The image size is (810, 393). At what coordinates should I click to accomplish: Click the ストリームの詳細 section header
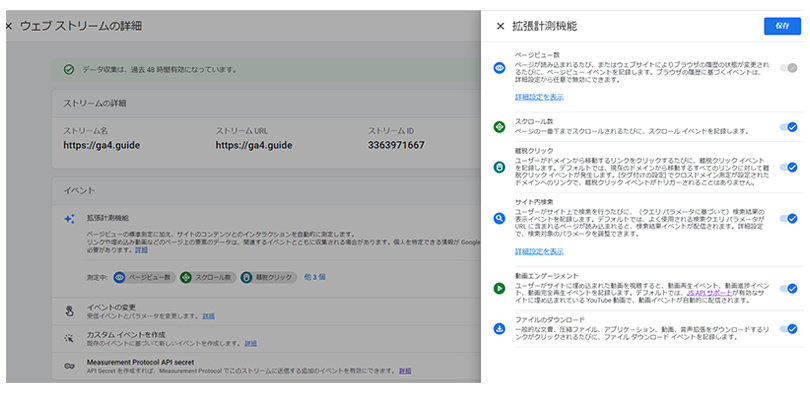(x=95, y=103)
